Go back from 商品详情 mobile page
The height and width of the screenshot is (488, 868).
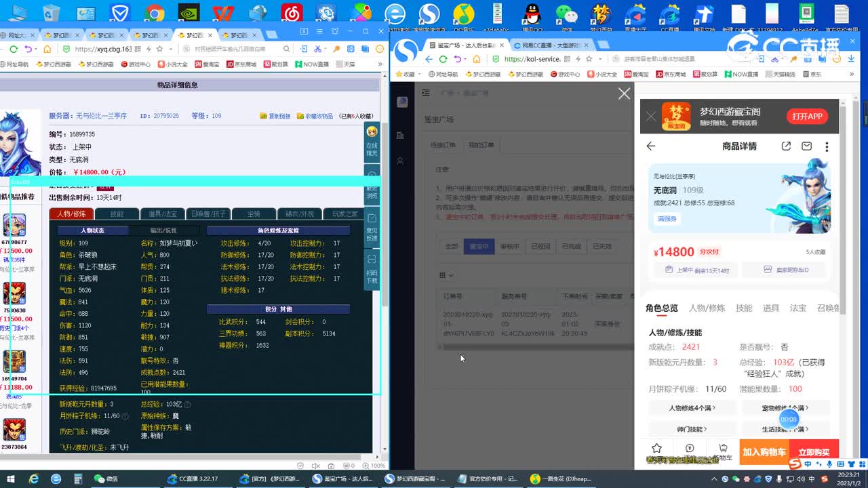pyautogui.click(x=651, y=146)
